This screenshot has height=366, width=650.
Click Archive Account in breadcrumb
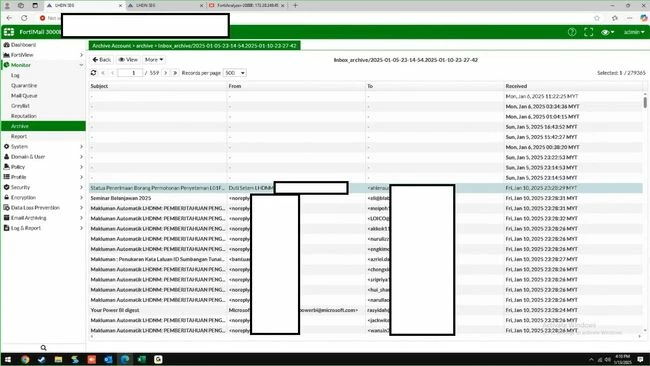[x=112, y=46]
